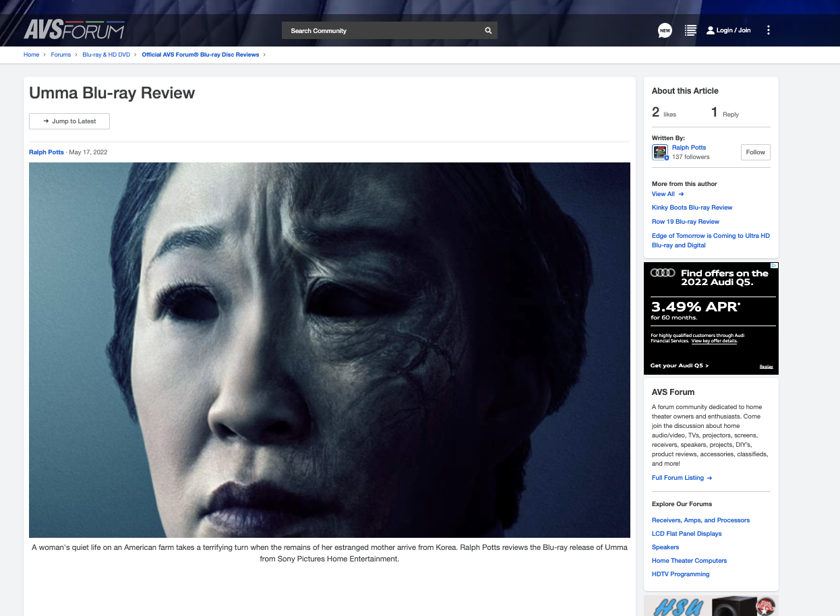Click Get your Audi Q5 link
This screenshot has width=840, height=616.
point(680,366)
